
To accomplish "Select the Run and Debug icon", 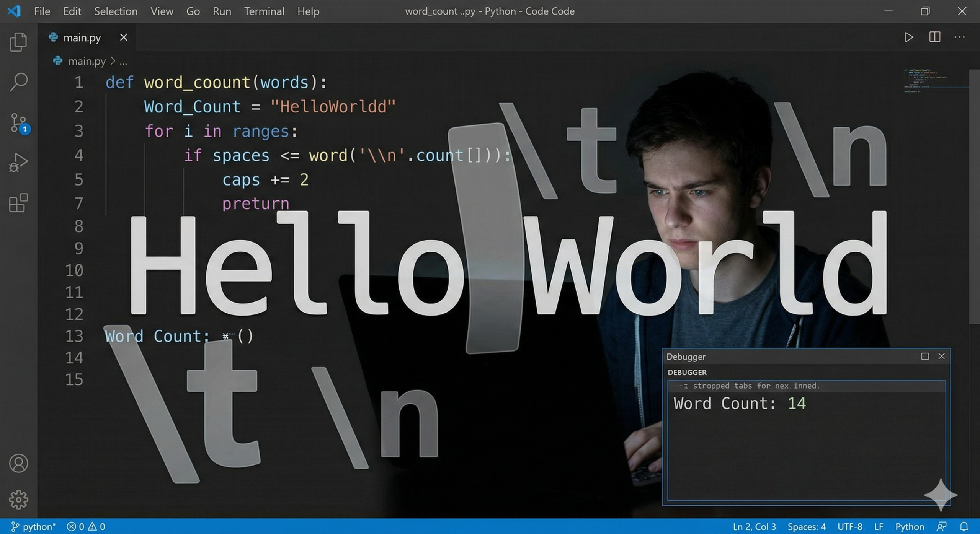I will tap(18, 163).
